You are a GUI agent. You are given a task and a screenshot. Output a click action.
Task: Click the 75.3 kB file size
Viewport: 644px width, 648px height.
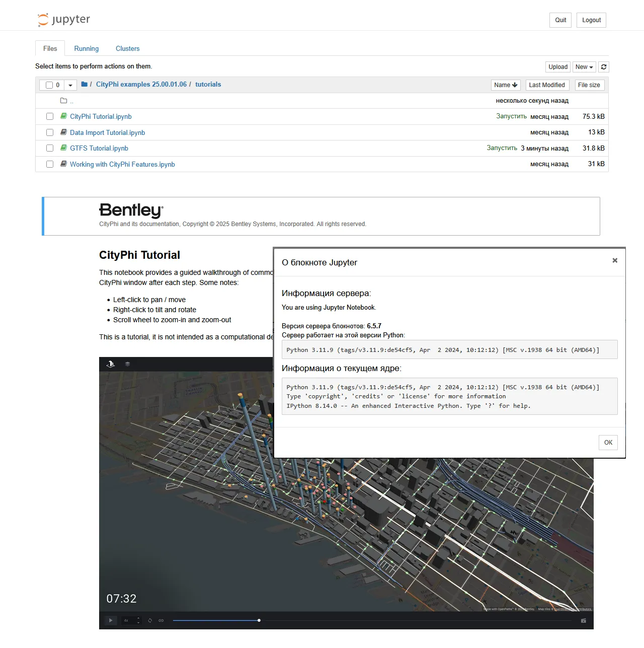coord(594,116)
